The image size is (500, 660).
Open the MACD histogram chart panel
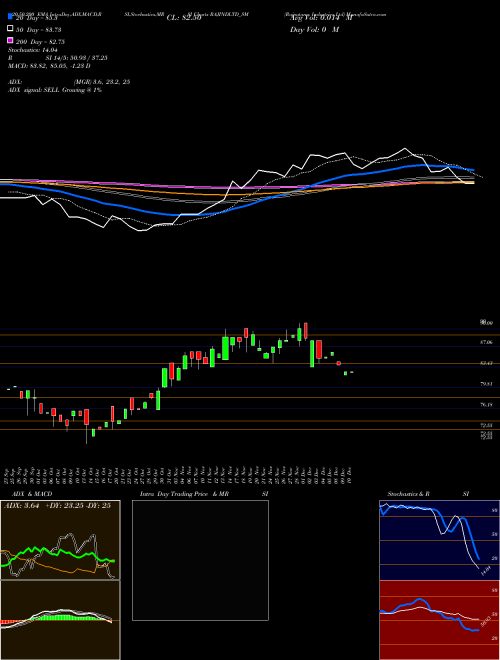[x=60, y=620]
